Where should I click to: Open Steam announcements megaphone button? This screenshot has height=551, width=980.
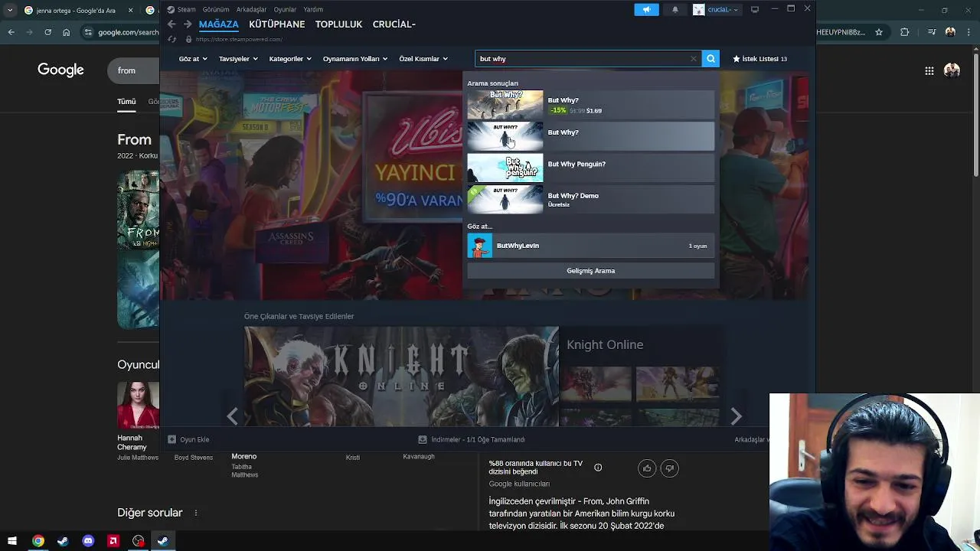point(646,9)
